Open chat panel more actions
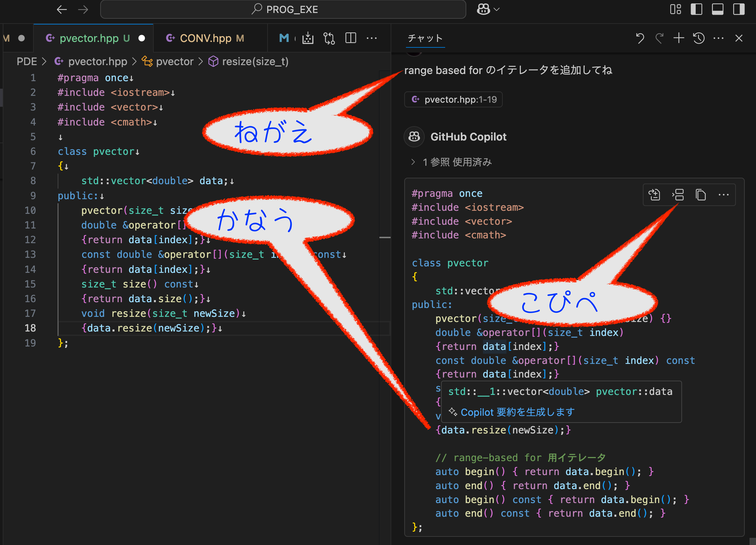This screenshot has height=545, width=756. click(x=719, y=38)
